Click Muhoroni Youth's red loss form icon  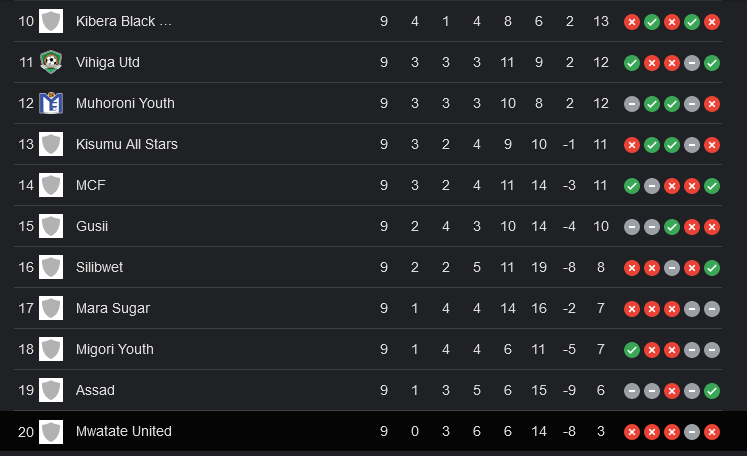(712, 104)
